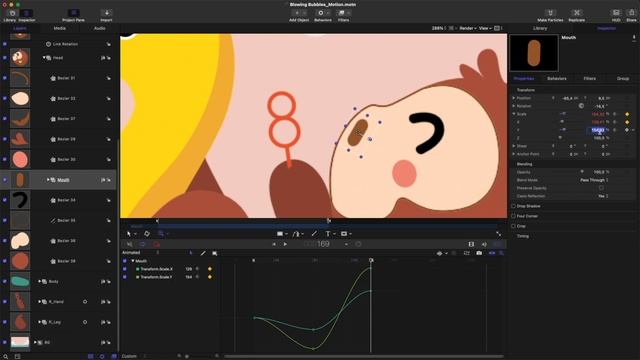Click the play button
Screen dimensions: 640x360
point(285,244)
